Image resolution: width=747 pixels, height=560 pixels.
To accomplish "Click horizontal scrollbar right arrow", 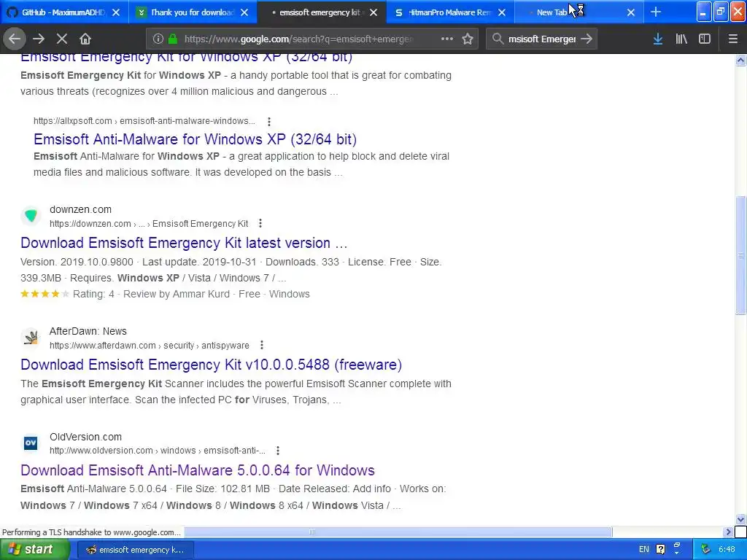I will coord(728,532).
